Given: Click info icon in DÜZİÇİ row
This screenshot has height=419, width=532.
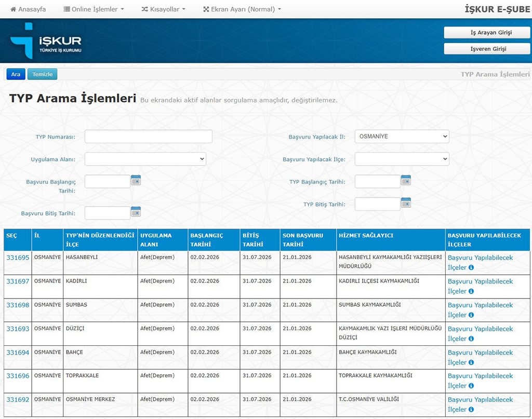Looking at the screenshot, I should pos(471,339).
